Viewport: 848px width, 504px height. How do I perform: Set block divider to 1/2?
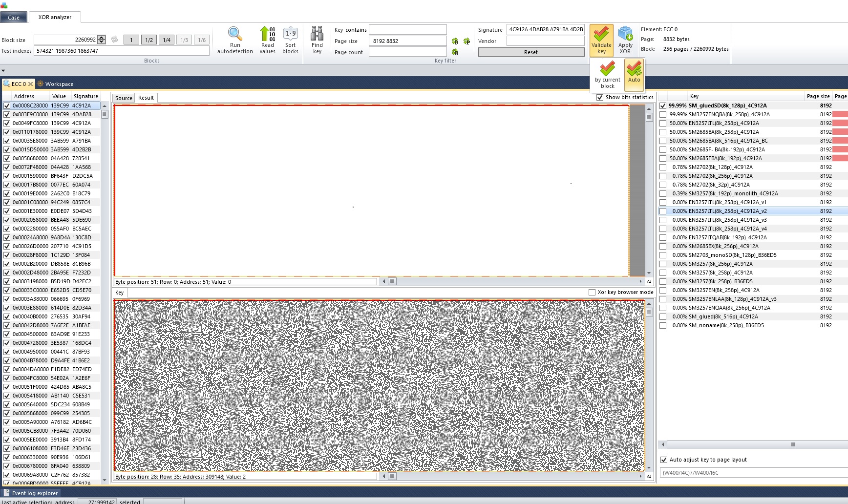point(149,40)
